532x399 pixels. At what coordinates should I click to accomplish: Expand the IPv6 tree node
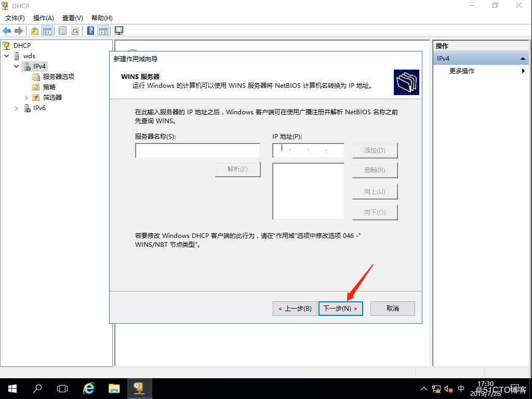[16, 108]
